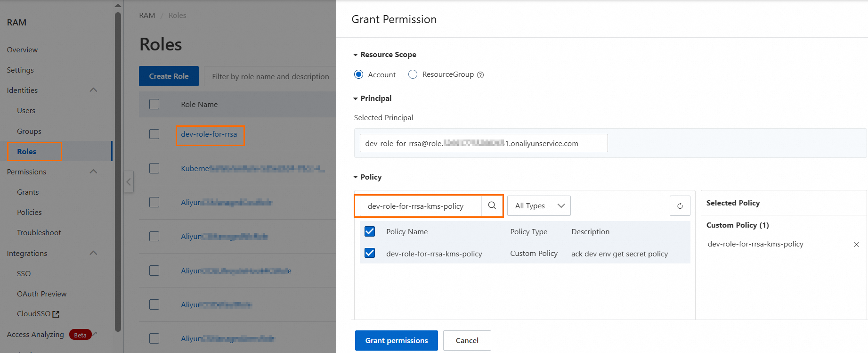The height and width of the screenshot is (353, 868).
Task: Click the Grant permissions button
Action: (396, 340)
